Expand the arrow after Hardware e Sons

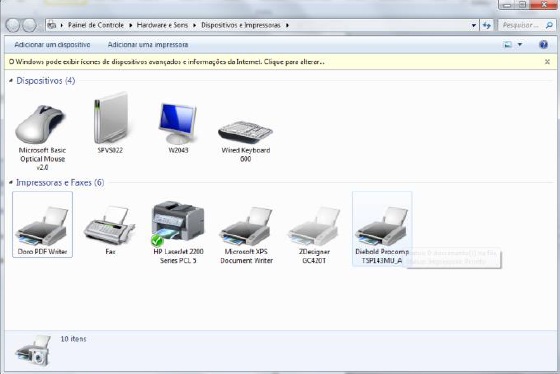[195, 25]
